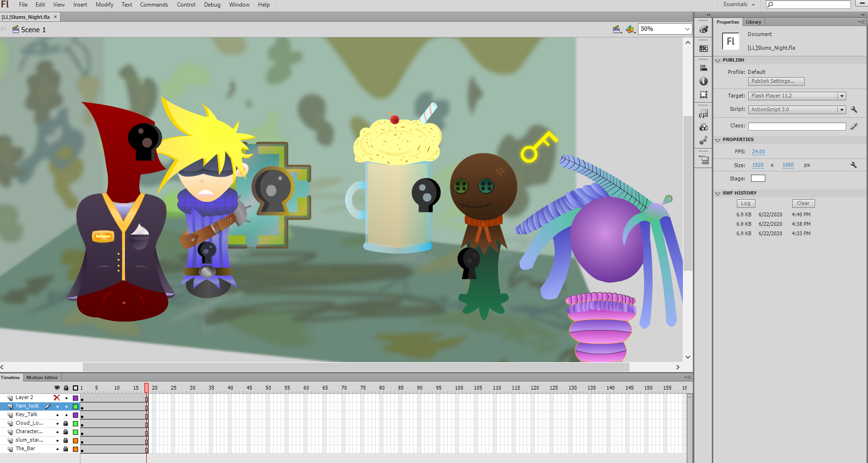Open the Swatches grid panel icon
This screenshot has width=868, height=463.
(x=704, y=48)
